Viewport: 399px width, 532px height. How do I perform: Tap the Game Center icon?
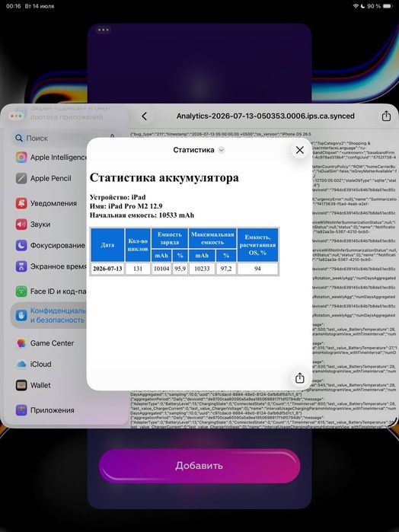(21, 343)
